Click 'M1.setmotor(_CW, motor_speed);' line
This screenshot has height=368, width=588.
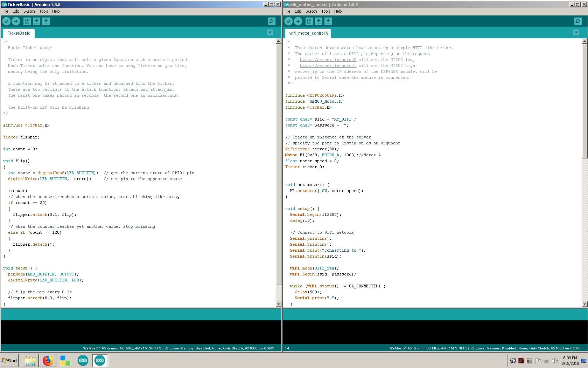327,191
